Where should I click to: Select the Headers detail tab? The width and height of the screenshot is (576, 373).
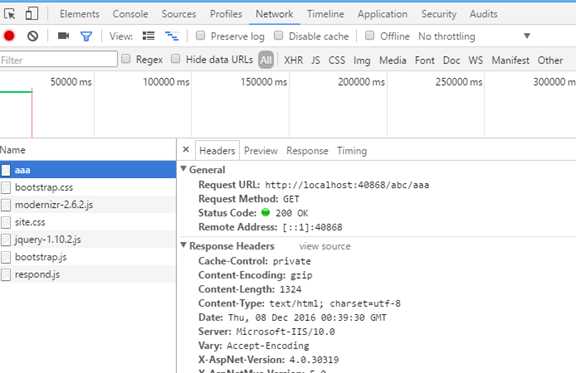217,151
